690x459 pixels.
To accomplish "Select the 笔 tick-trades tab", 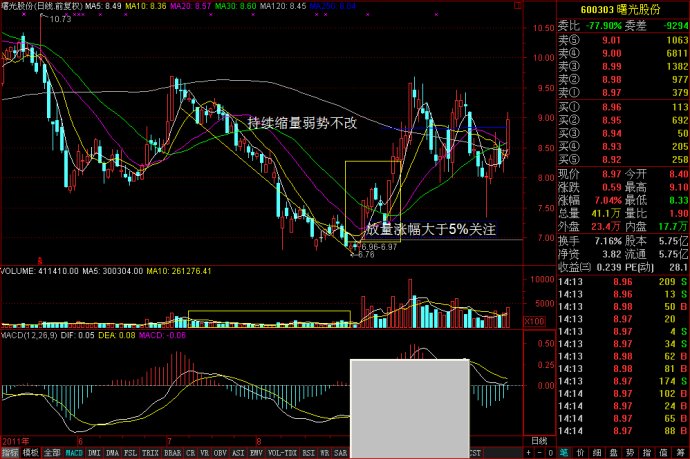I will pyautogui.click(x=564, y=453).
